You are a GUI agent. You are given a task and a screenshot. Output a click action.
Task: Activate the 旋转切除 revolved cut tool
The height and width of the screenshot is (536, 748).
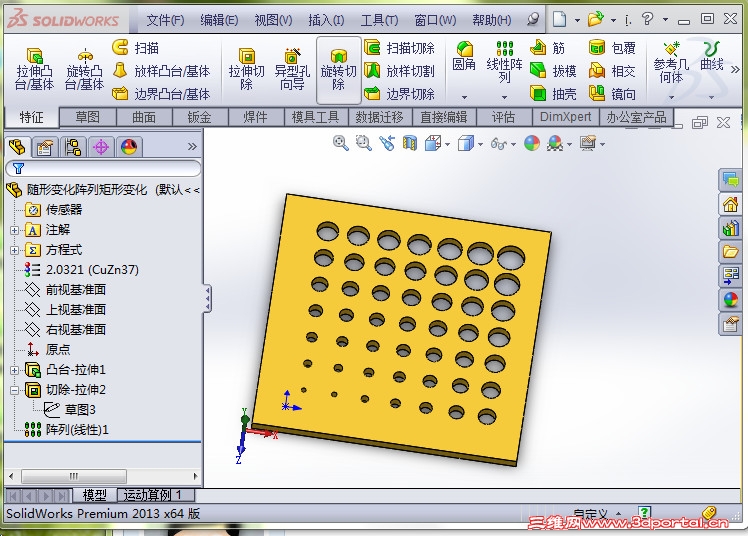(x=338, y=70)
